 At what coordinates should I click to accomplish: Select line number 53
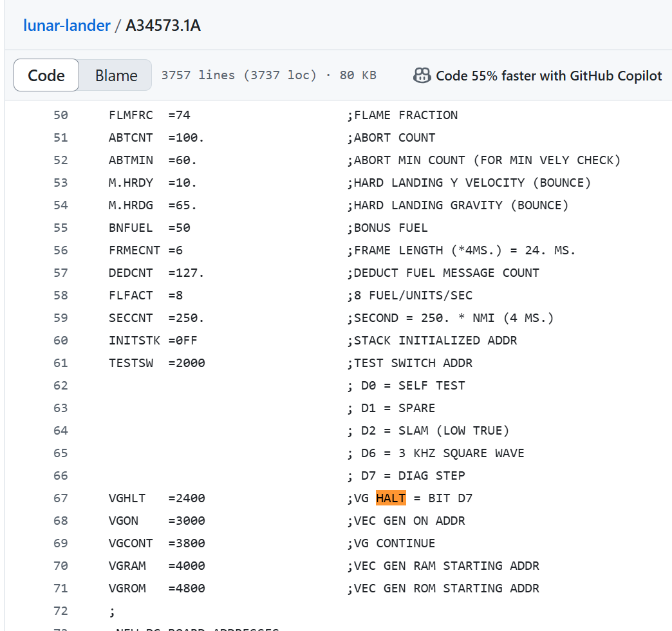coord(61,183)
